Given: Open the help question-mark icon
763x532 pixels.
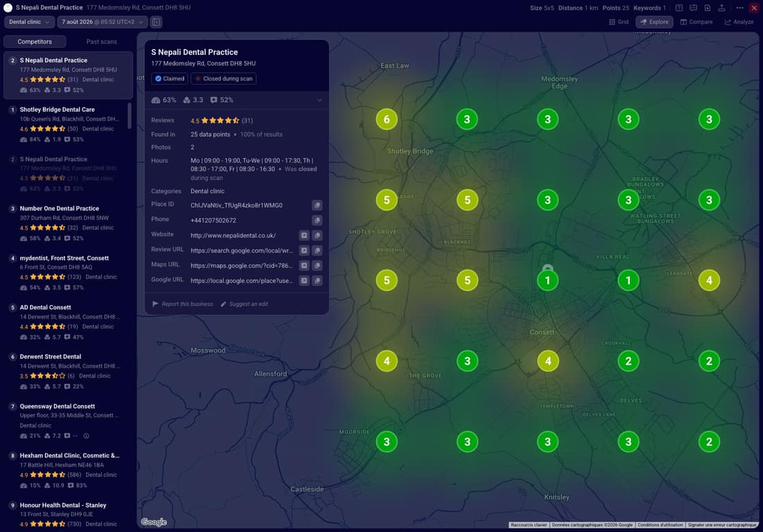Looking at the screenshot, I should coord(679,8).
